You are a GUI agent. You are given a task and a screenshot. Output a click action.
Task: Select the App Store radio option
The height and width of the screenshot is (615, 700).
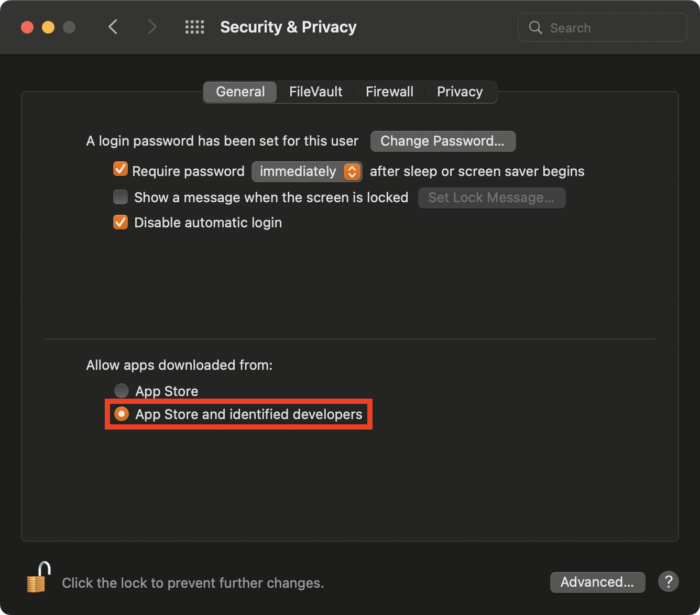[x=122, y=391]
